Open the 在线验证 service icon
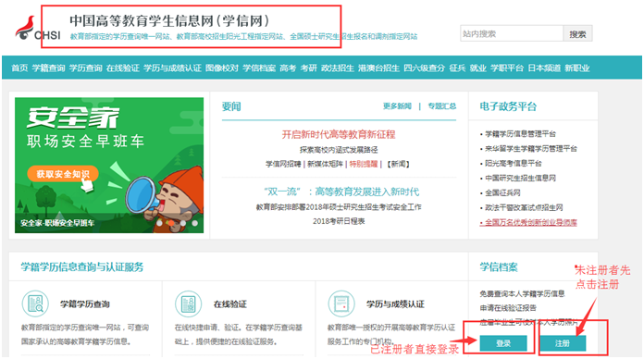Viewport: 644px width, 359px height. point(188,304)
